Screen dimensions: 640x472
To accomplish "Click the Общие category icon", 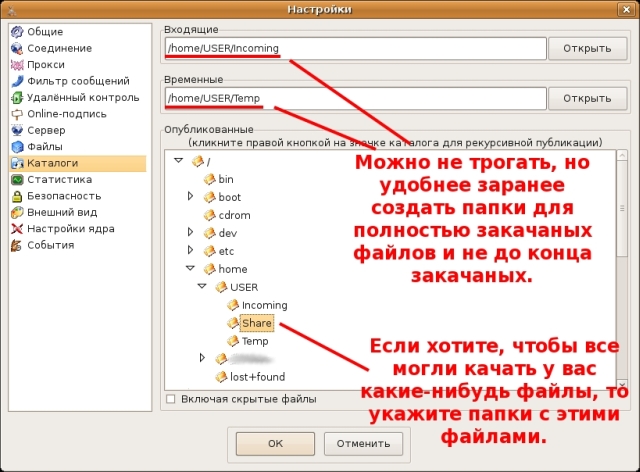I will click(x=17, y=32).
